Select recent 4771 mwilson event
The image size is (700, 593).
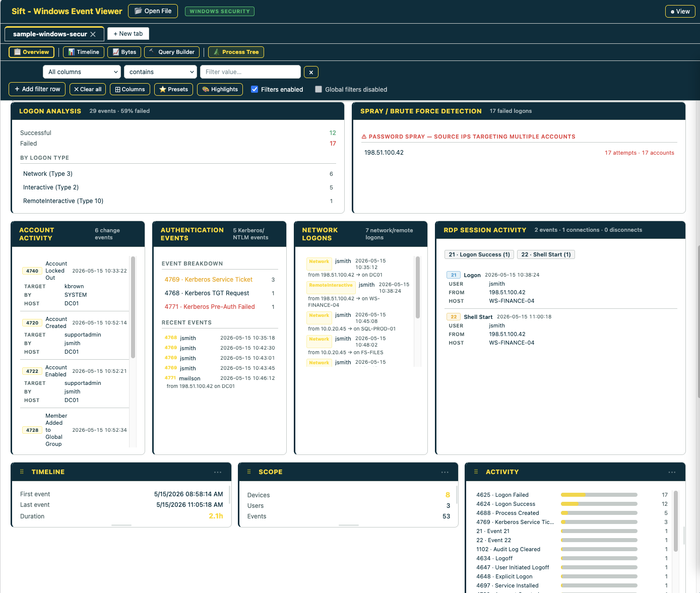(x=220, y=382)
